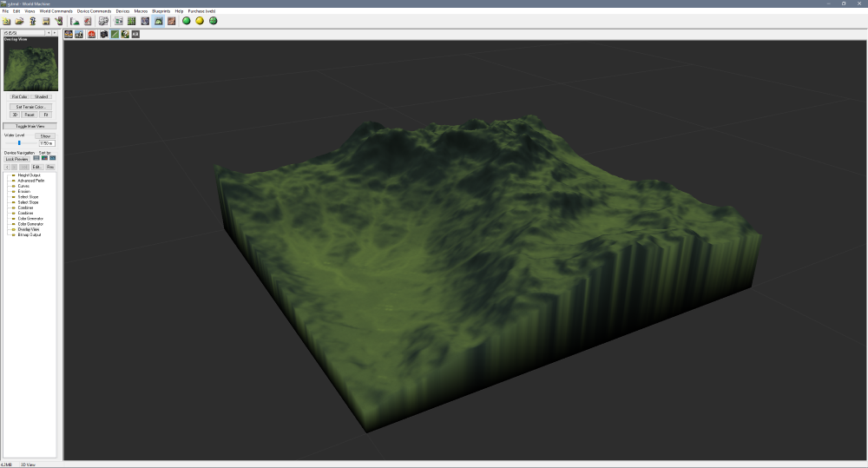Click the first Sort by icon
The height and width of the screenshot is (468, 868).
pos(36,158)
